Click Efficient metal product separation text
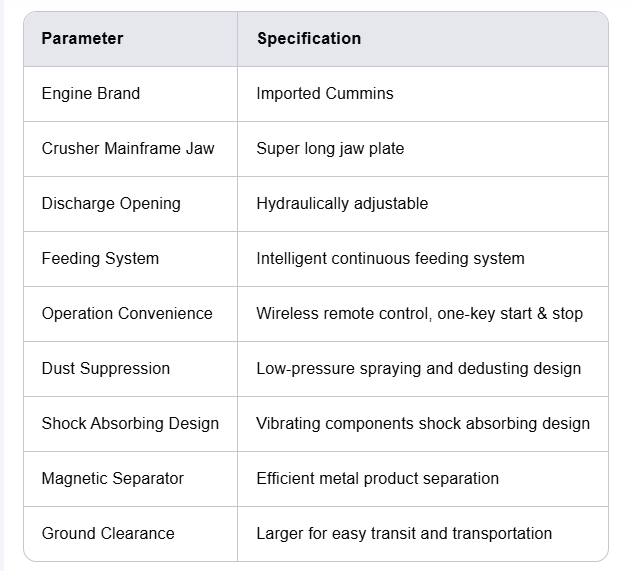The image size is (631, 571). point(377,479)
